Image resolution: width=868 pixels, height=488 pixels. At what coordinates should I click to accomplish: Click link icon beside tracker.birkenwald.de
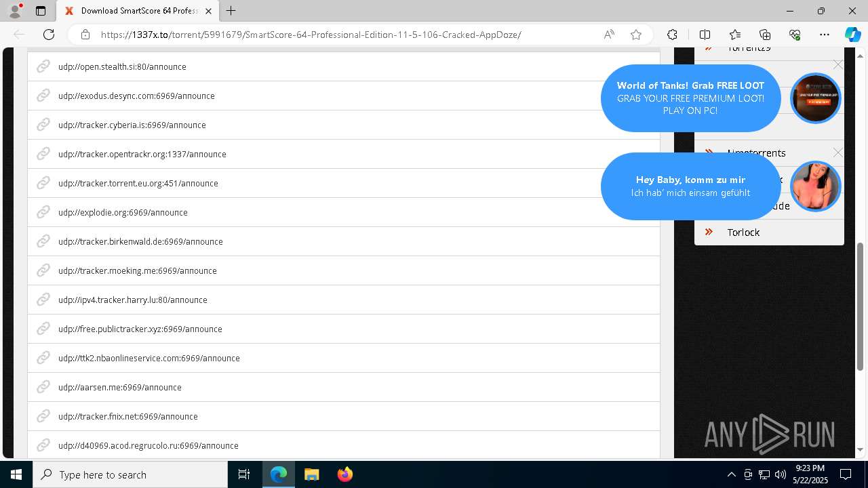pos(43,241)
